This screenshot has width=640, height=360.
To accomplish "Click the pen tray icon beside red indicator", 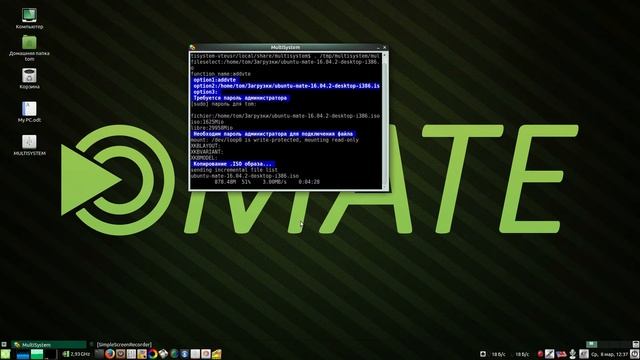I will pos(549,354).
